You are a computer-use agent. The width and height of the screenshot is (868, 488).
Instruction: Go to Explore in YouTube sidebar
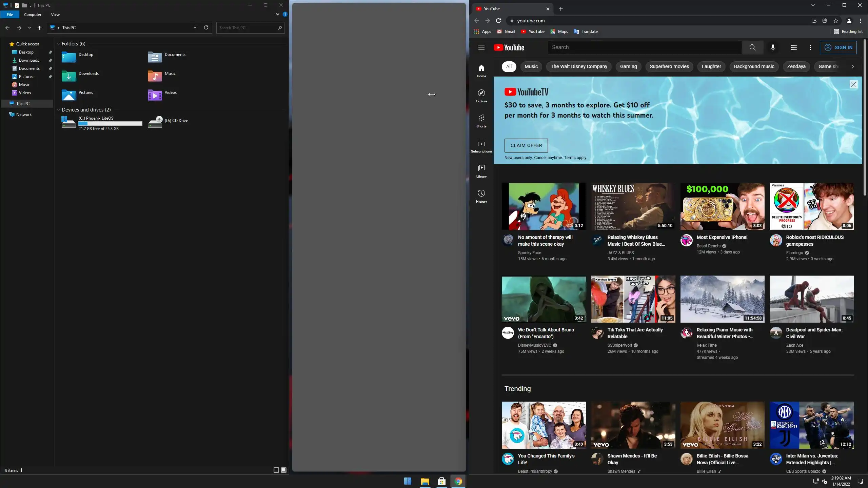coord(481,96)
